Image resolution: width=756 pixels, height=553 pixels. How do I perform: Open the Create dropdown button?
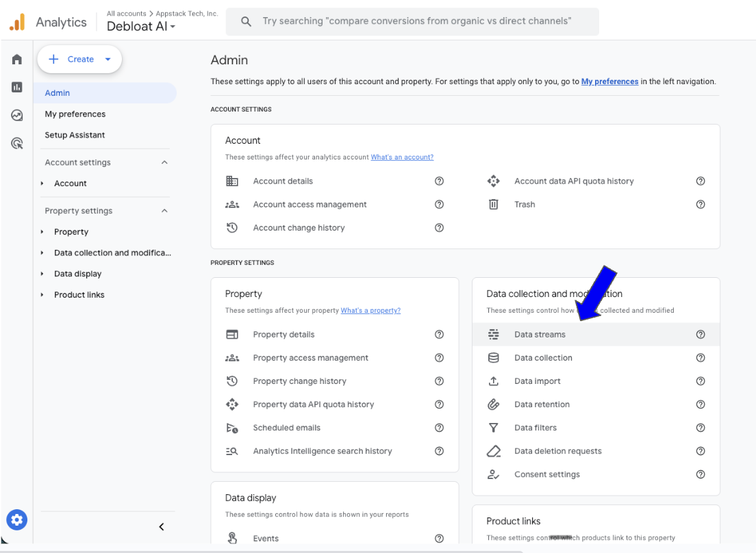pos(79,60)
